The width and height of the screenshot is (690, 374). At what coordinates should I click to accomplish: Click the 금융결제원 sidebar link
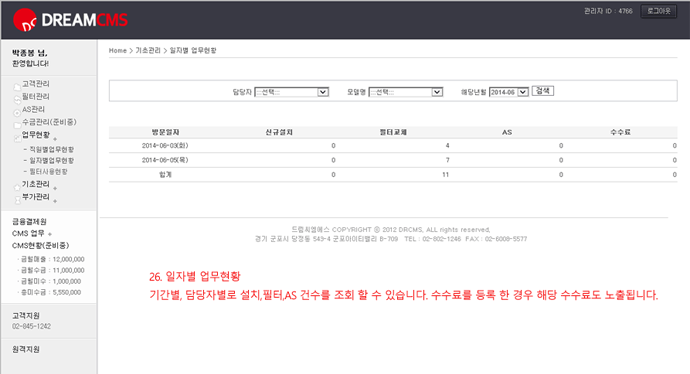[x=29, y=221]
